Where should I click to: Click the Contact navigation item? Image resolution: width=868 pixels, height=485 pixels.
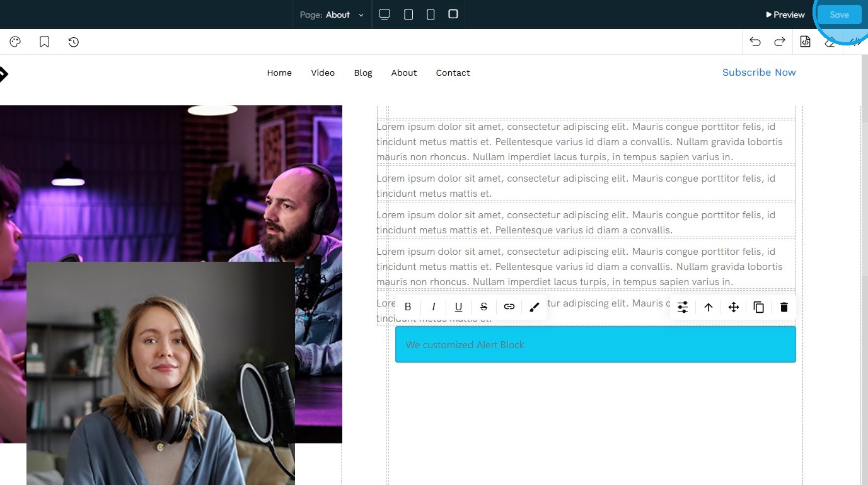[453, 73]
